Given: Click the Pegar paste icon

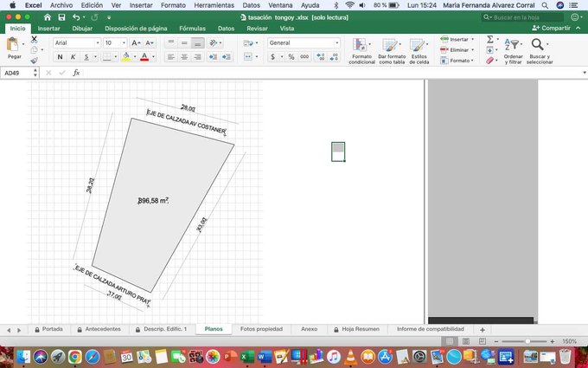Looking at the screenshot, I should pyautogui.click(x=14, y=45).
